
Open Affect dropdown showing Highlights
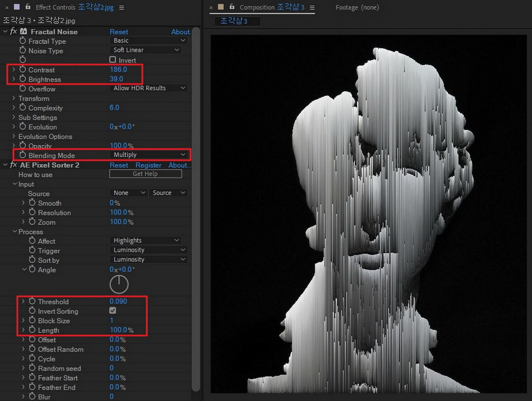click(146, 241)
